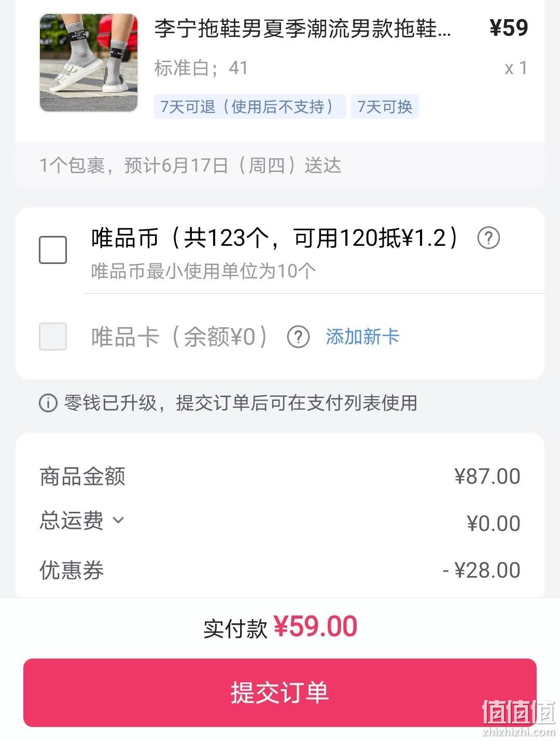This screenshot has height=741, width=560.
Task: Tap the -¥28.00 coupon amount
Action: tap(481, 570)
